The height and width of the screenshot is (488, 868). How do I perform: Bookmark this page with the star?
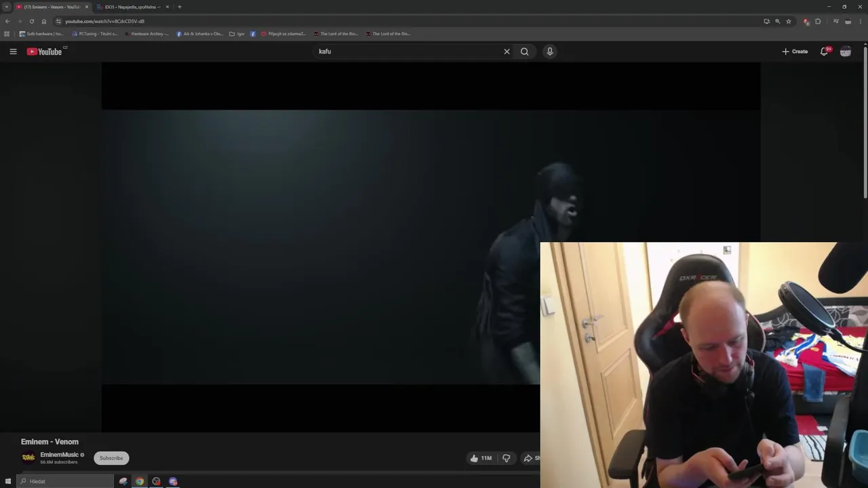(x=789, y=21)
